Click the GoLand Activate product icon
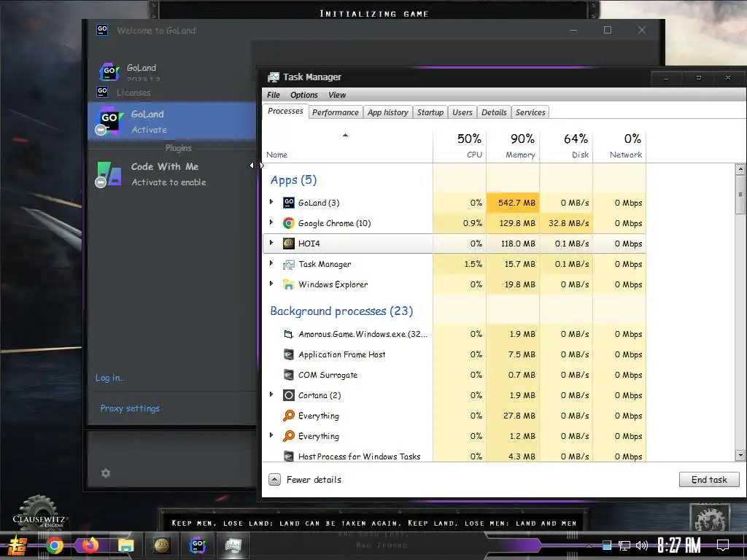747x560 pixels. tap(109, 121)
